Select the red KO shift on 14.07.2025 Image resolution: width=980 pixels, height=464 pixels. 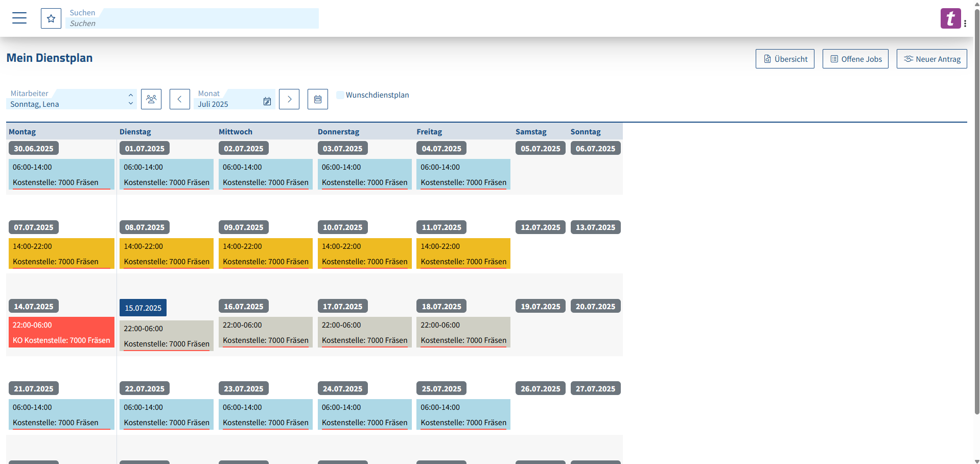click(x=61, y=332)
